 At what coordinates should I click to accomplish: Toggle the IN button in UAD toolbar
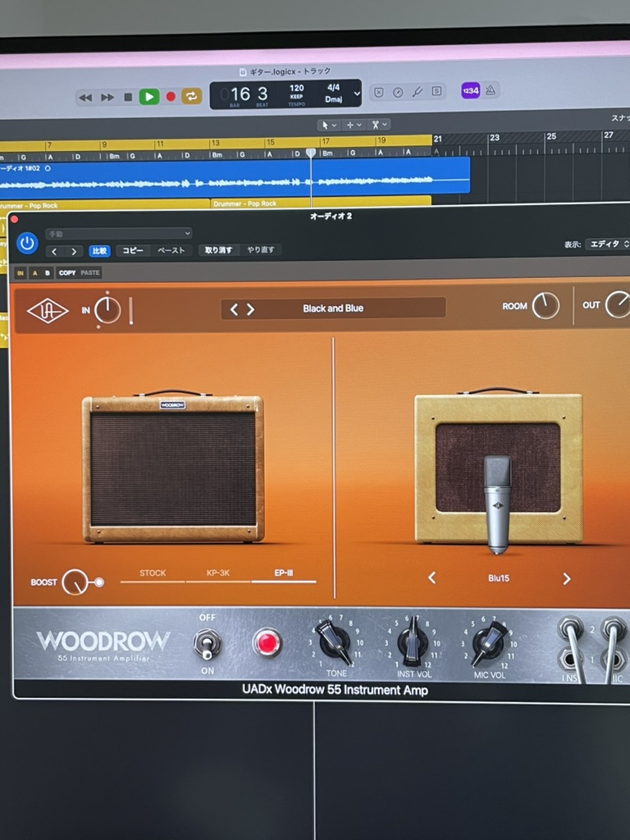[x=21, y=273]
